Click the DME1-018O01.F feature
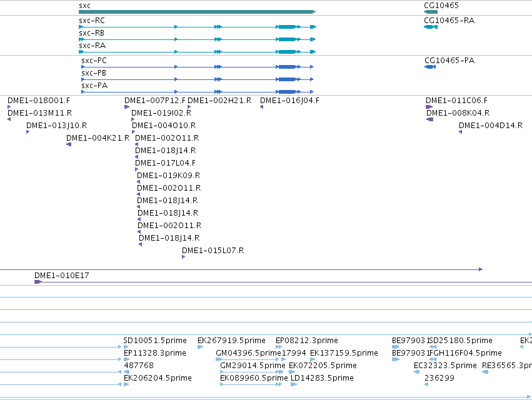 tap(9, 107)
